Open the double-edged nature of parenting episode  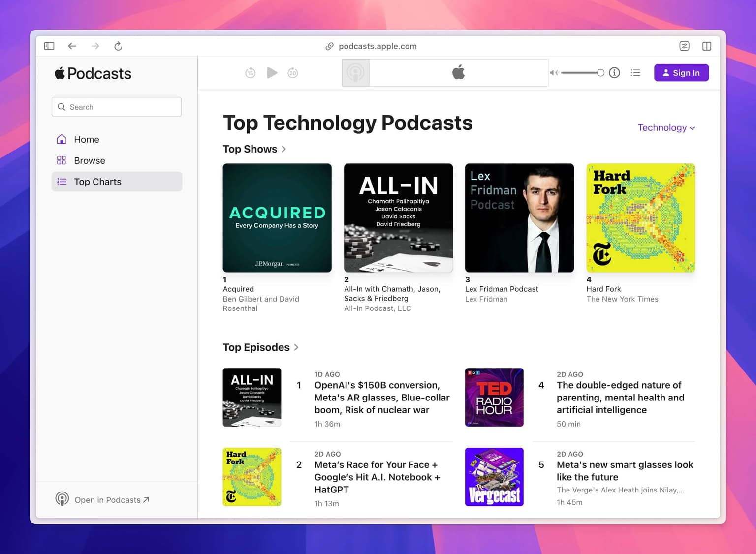tap(620, 398)
